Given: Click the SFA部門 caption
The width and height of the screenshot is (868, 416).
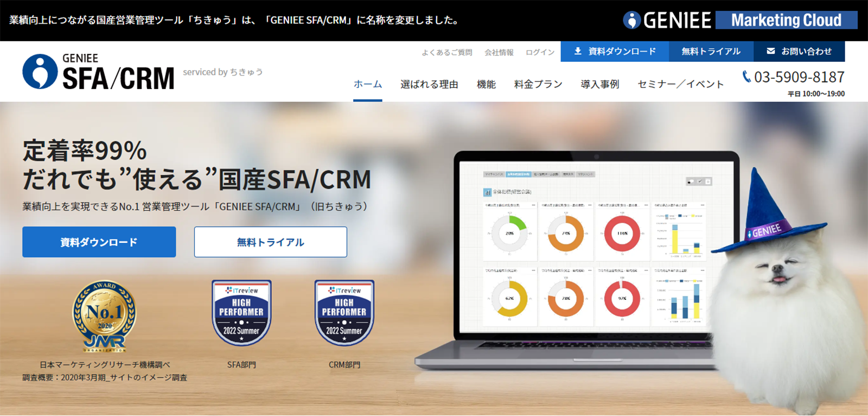Looking at the screenshot, I should 241,364.
